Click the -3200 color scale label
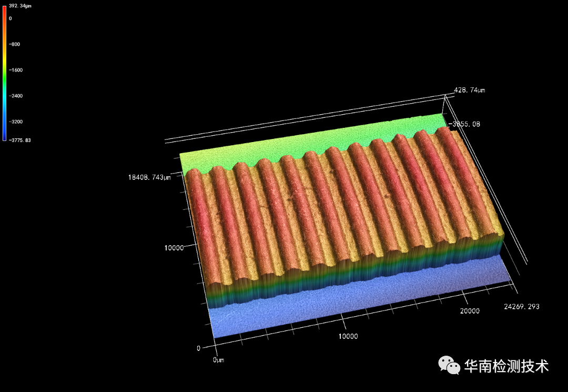This screenshot has height=392, width=568. click(16, 122)
